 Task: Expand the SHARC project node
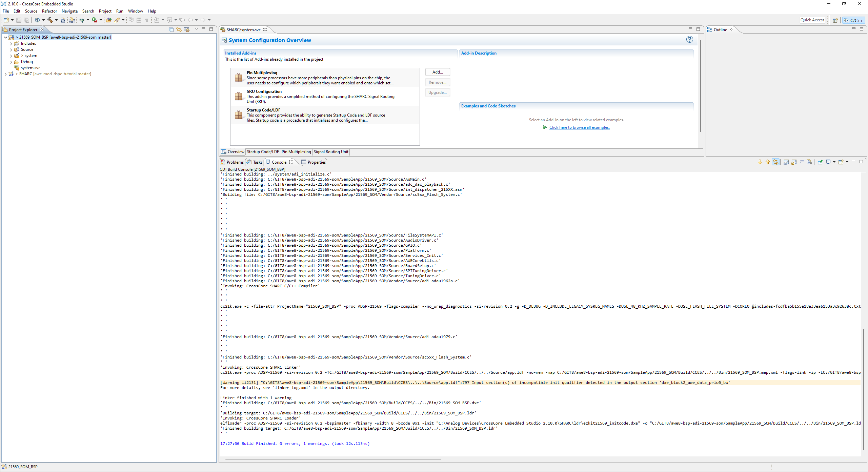click(5, 74)
